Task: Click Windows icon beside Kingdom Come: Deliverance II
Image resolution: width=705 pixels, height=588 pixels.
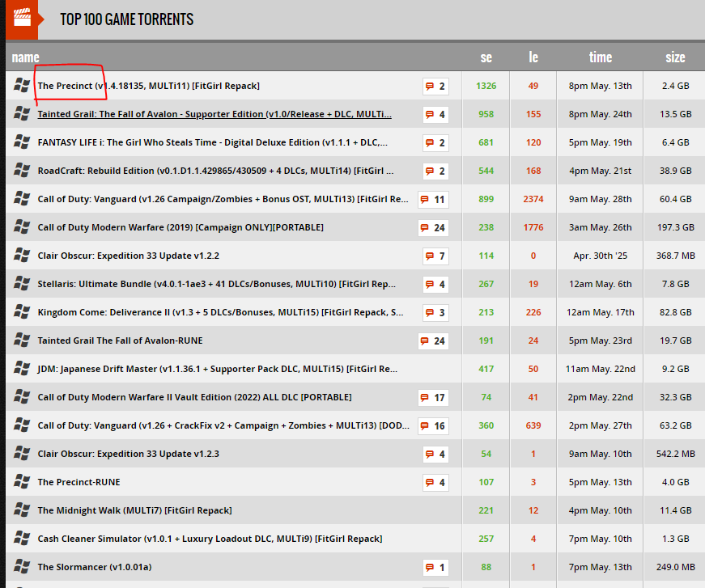Action: [x=22, y=311]
